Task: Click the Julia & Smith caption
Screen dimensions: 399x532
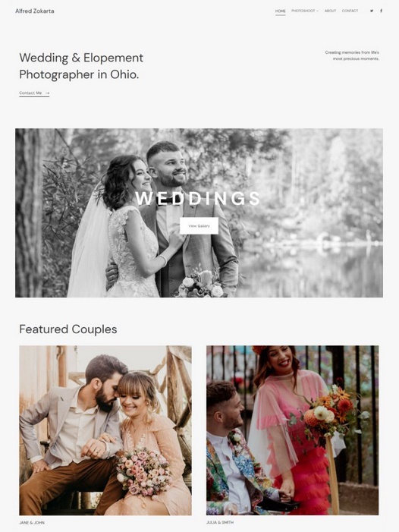Action: (220, 522)
